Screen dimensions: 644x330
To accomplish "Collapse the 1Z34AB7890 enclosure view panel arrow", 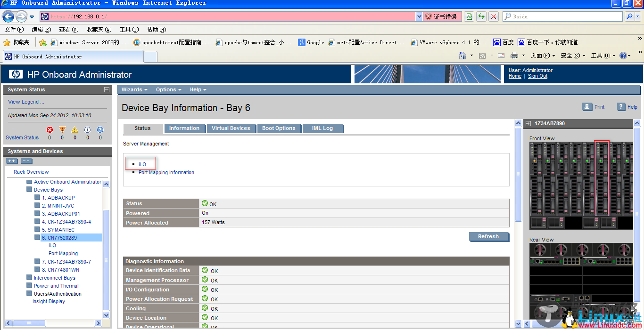I will [x=528, y=123].
